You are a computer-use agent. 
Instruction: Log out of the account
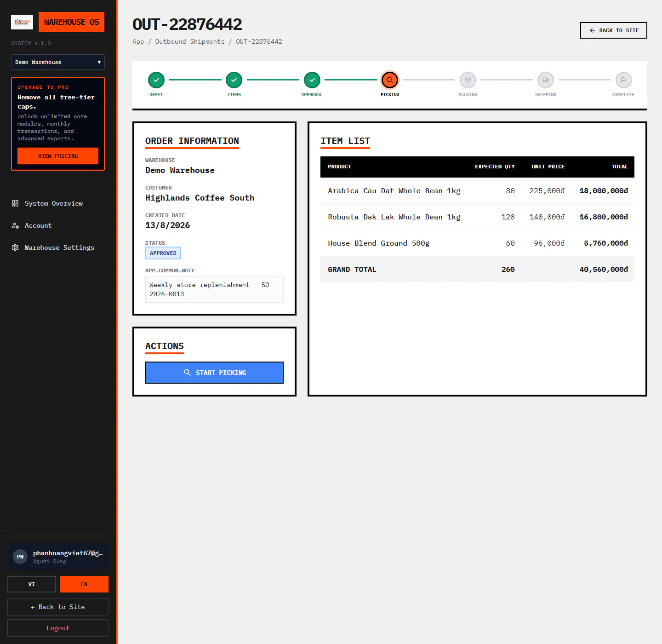click(58, 628)
